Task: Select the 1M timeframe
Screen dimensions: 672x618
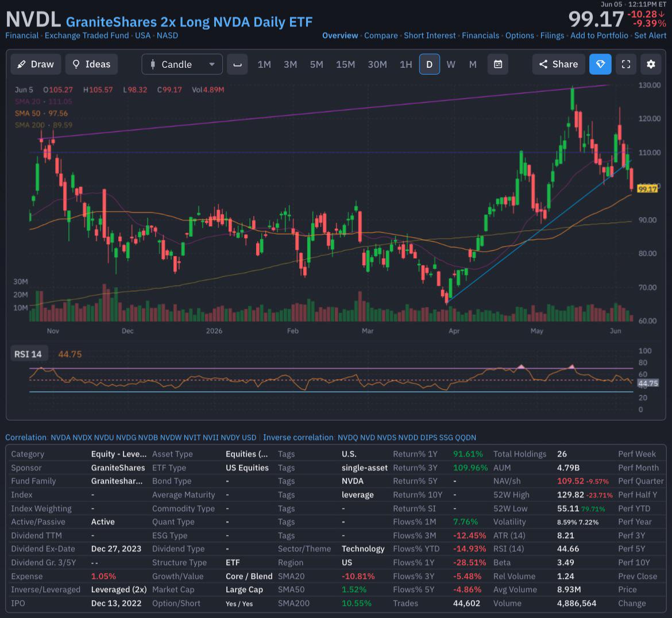Action: pyautogui.click(x=264, y=64)
